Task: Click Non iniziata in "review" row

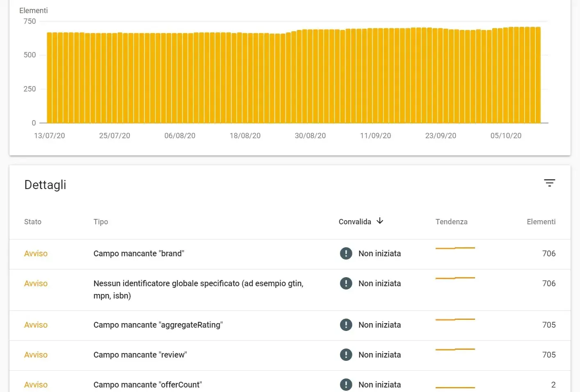Action: click(x=379, y=355)
